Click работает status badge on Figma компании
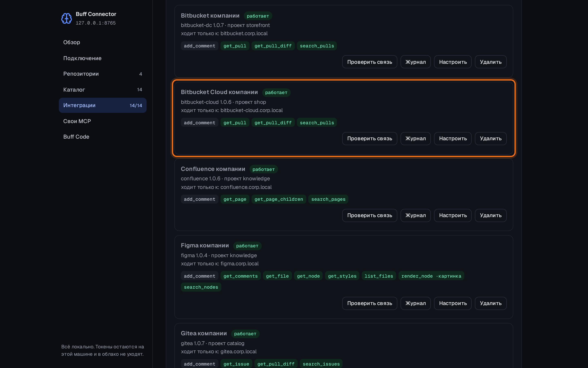Screen dimensions: 588x368 coord(247,246)
